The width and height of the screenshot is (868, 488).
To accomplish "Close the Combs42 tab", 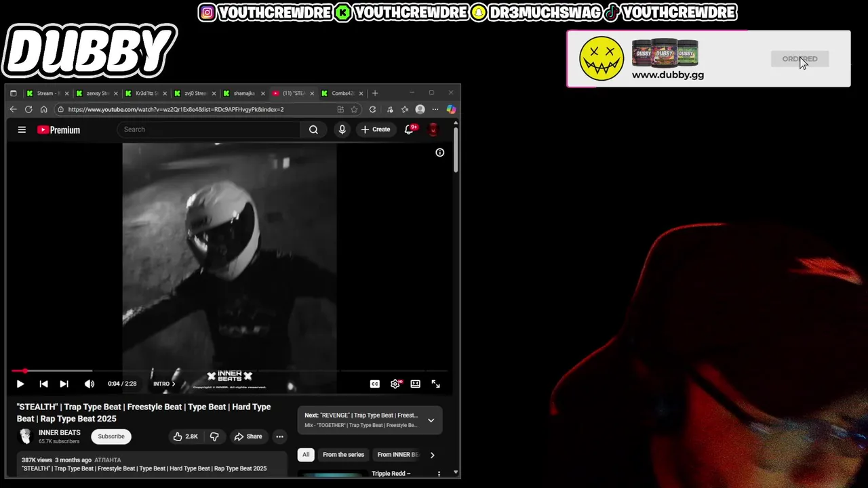I will 361,94.
